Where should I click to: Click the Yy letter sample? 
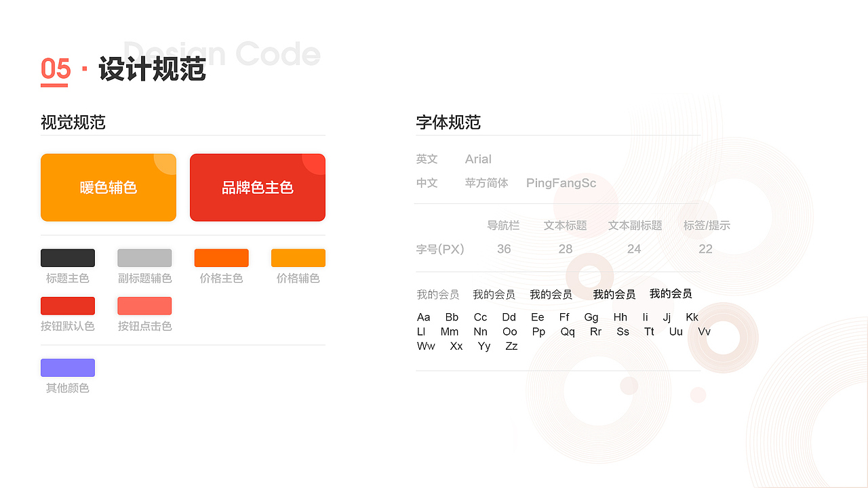click(x=484, y=346)
